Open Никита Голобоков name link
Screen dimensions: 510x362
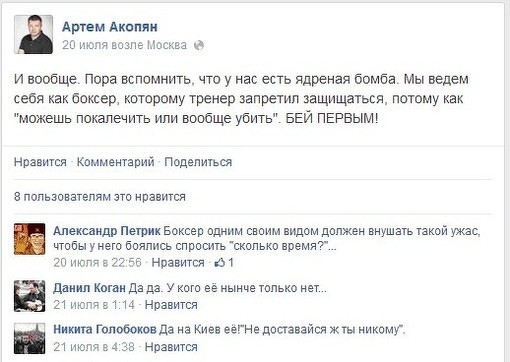point(105,329)
